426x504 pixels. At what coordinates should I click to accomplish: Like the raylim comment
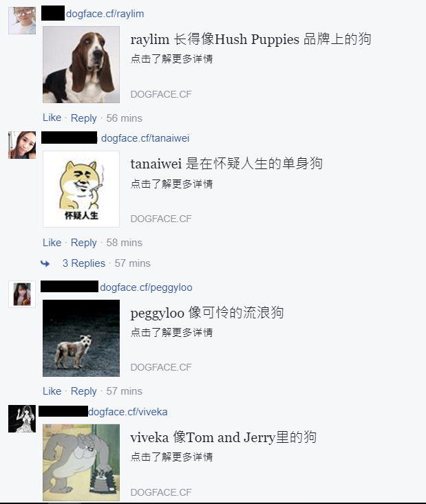(52, 118)
